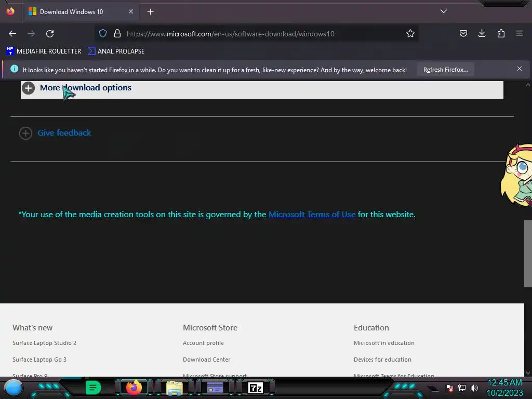Open the Download Center footer link

(x=206, y=360)
